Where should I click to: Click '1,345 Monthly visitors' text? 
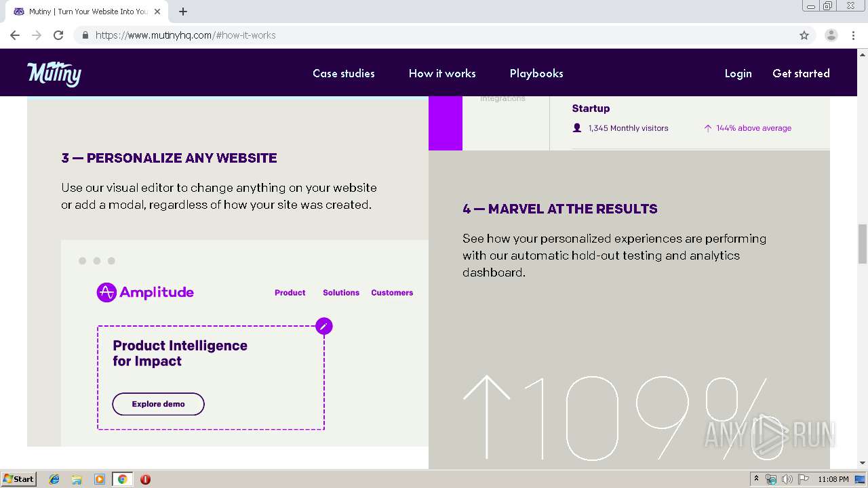point(628,128)
